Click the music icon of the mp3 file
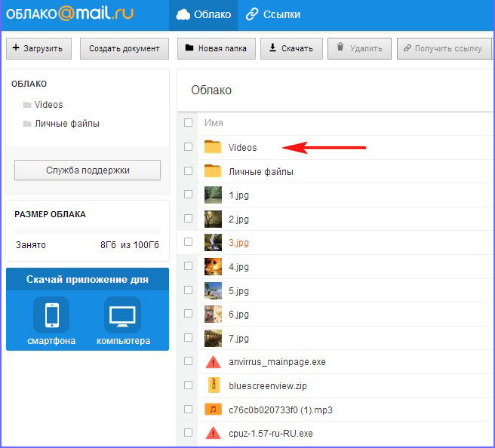Image resolution: width=495 pixels, height=448 pixels. click(213, 410)
